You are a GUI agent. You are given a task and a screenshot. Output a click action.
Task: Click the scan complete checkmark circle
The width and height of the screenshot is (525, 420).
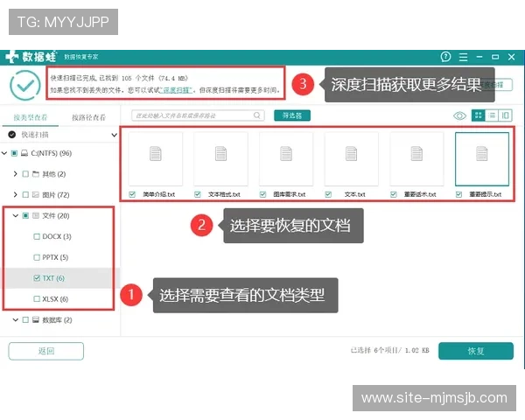25,86
